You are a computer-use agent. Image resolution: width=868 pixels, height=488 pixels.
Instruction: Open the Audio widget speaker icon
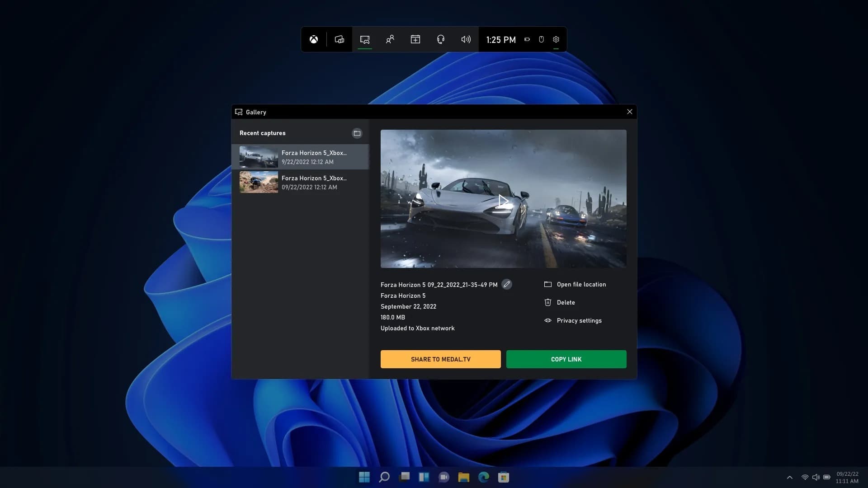click(466, 39)
